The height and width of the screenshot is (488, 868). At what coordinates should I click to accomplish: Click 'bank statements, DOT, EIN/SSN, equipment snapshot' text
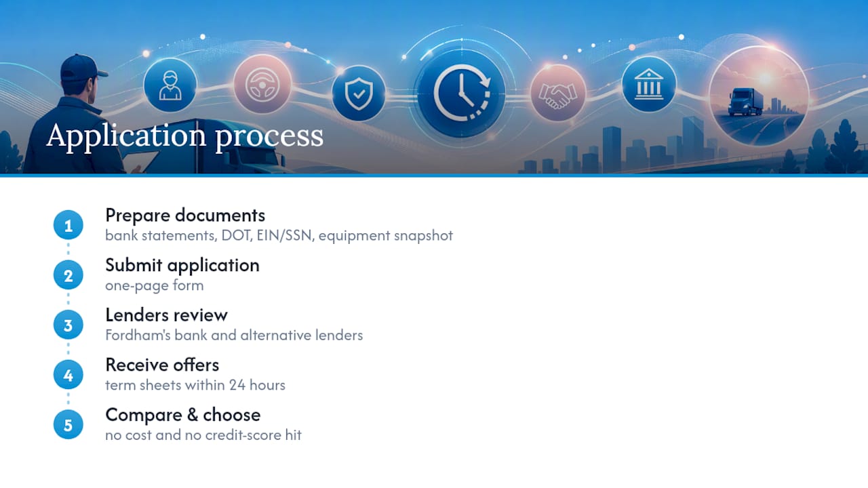[279, 236]
